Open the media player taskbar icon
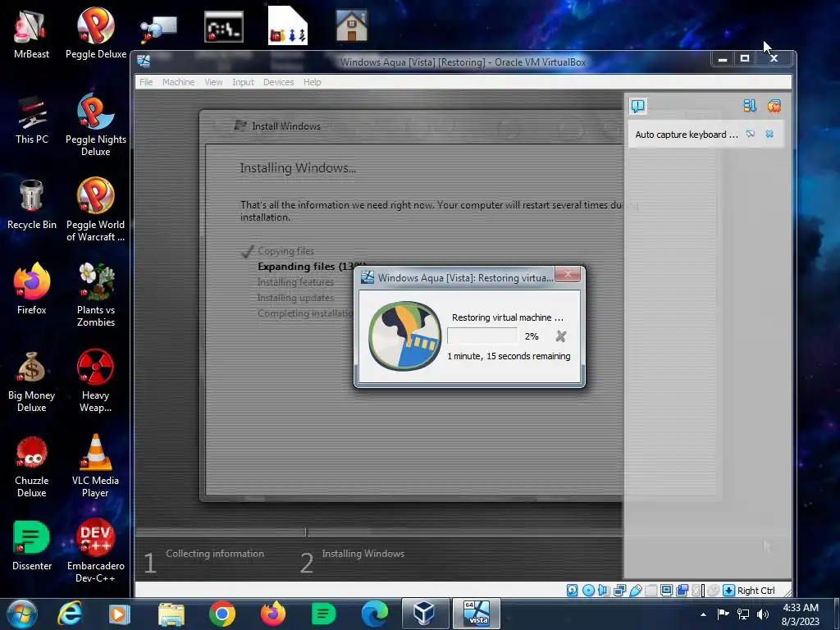 coord(119,614)
